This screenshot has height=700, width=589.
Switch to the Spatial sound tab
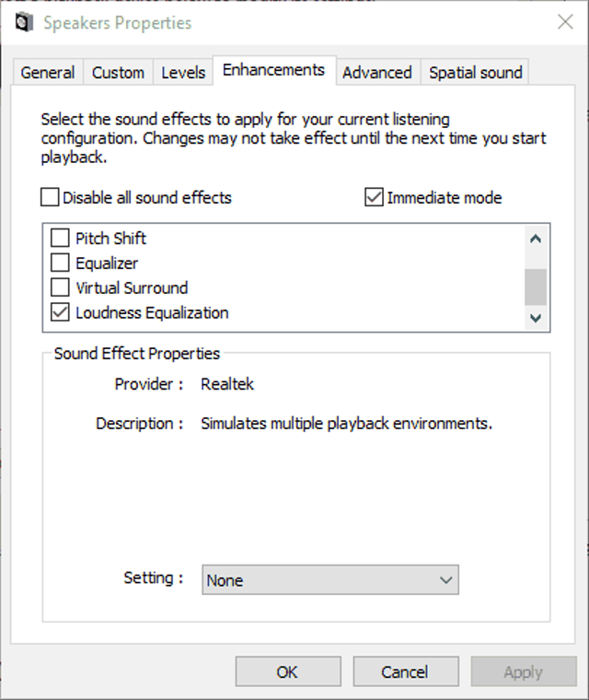pos(475,73)
